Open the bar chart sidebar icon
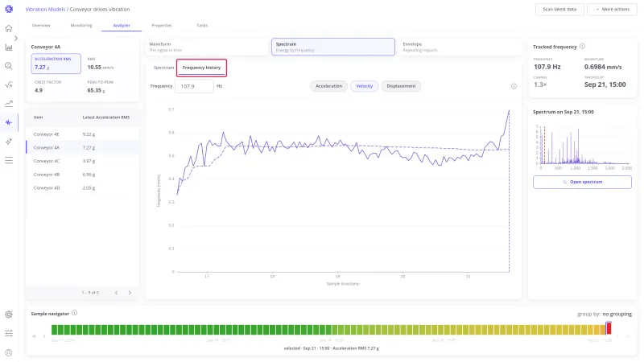Image resolution: width=644 pixels, height=362 pixels. (9, 47)
